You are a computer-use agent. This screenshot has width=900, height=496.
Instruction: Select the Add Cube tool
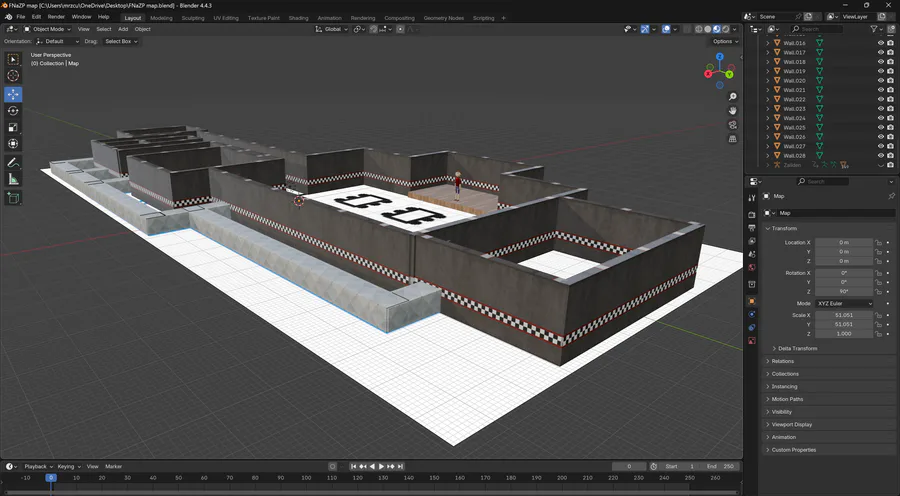pos(13,198)
